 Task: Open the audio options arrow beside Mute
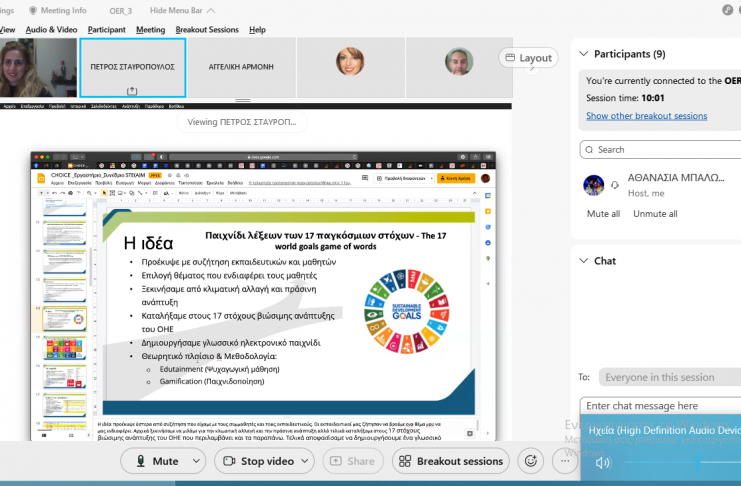[196, 461]
